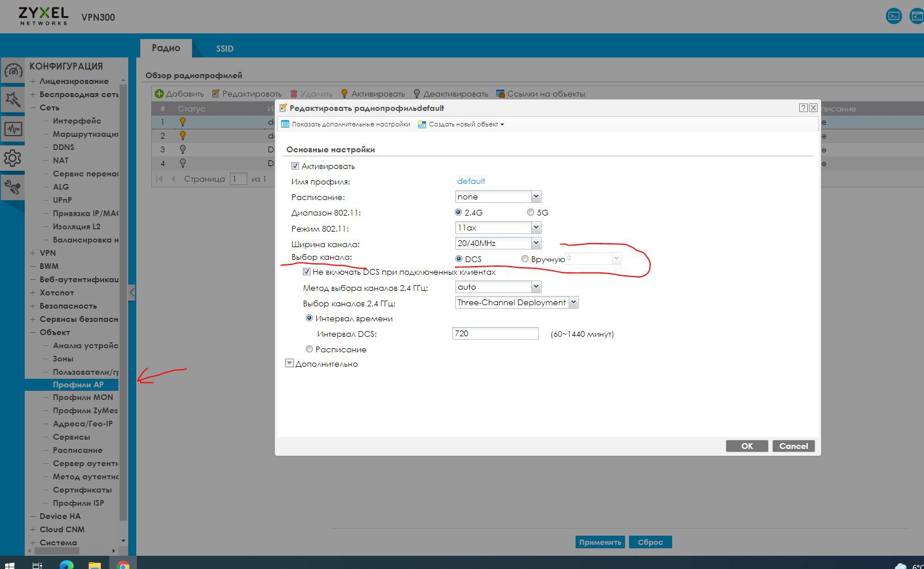Switch to the SSID tab

click(224, 49)
